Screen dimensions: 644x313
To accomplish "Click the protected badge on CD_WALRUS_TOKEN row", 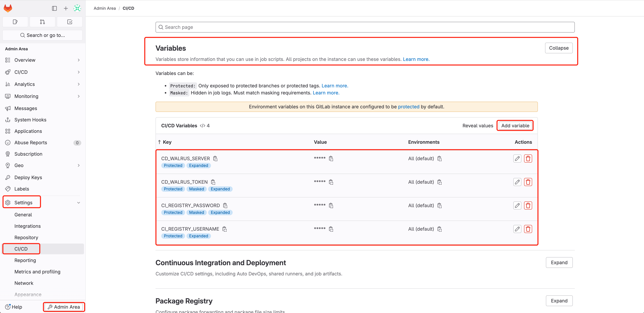I will click(173, 189).
